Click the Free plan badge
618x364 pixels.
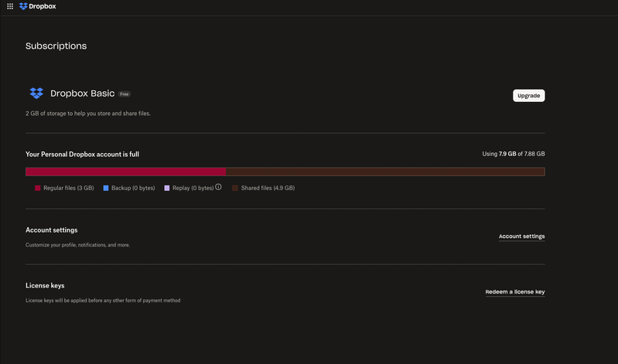tap(125, 94)
